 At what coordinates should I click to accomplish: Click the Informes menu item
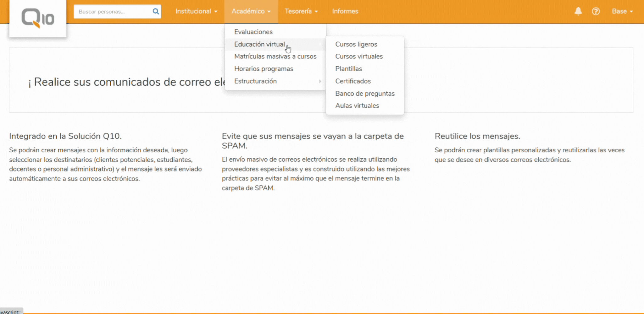(345, 11)
